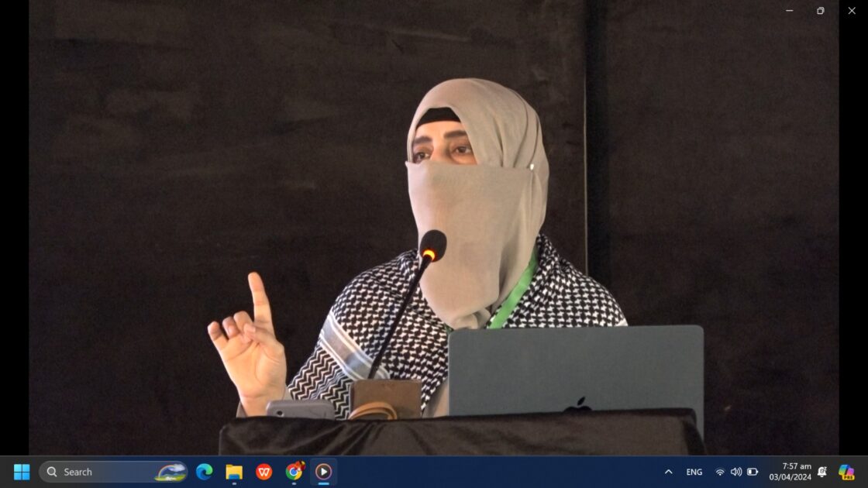Open the ENG language input switcher
The height and width of the screenshot is (488, 868).
tap(694, 472)
